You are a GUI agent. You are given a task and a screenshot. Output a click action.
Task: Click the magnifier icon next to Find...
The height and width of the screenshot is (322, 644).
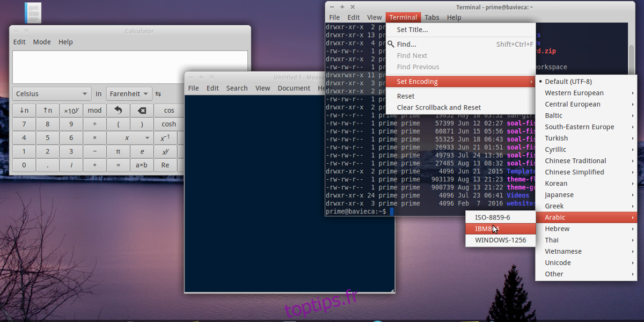(391, 45)
